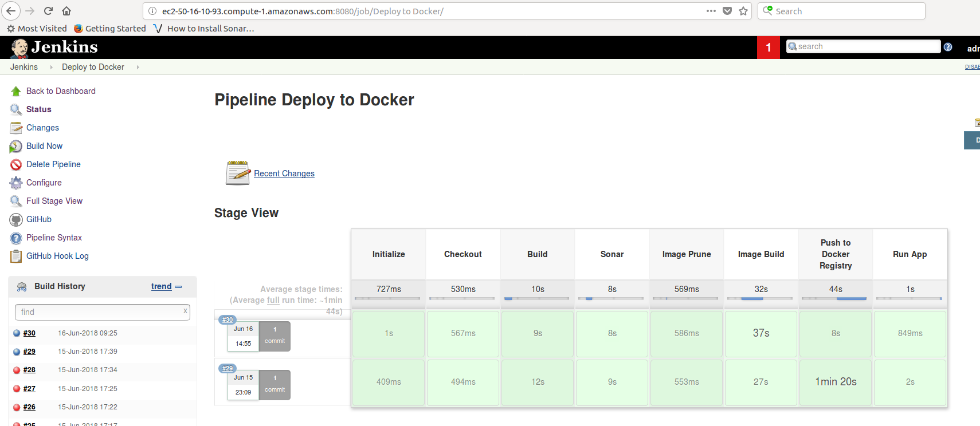Open the Status page link
The image size is (980, 426).
(39, 109)
